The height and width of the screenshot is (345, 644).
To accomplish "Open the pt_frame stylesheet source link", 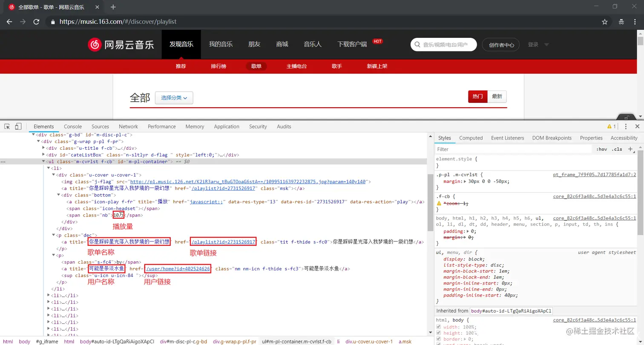I will point(595,175).
